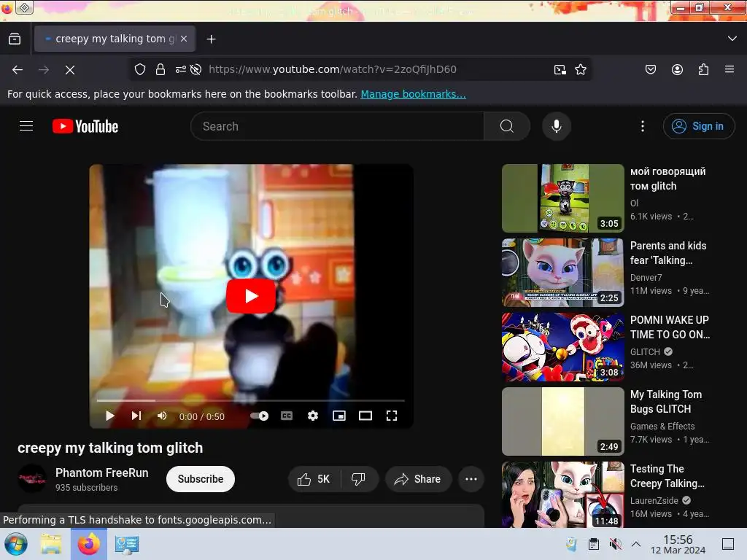Open 'Testing The Creepy Talking' thumbnail
The height and width of the screenshot is (560, 747).
(x=563, y=494)
